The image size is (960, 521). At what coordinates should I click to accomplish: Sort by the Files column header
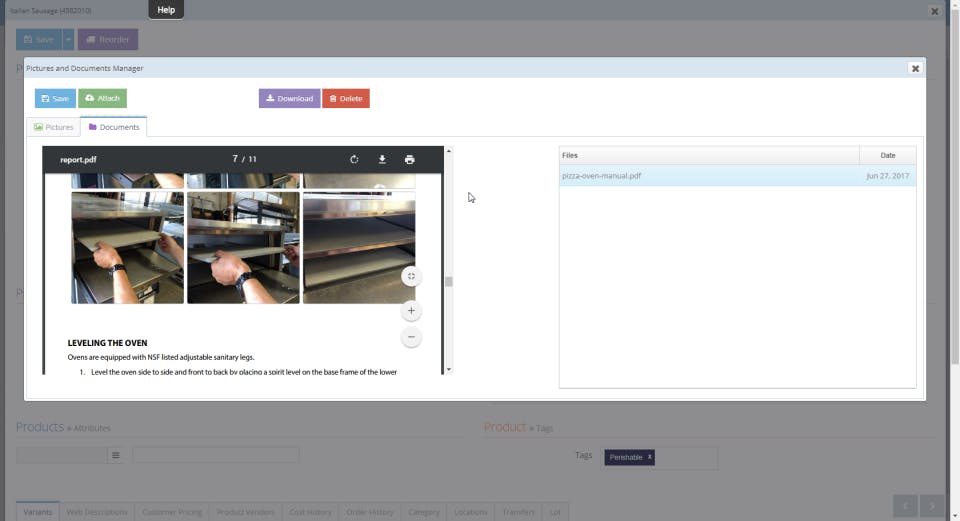709,156
